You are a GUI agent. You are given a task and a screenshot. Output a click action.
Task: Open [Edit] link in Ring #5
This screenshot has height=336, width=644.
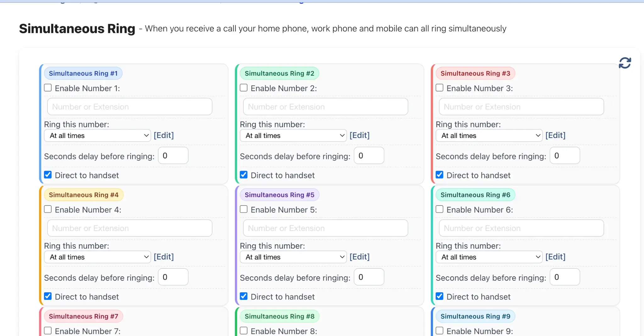pyautogui.click(x=359, y=257)
